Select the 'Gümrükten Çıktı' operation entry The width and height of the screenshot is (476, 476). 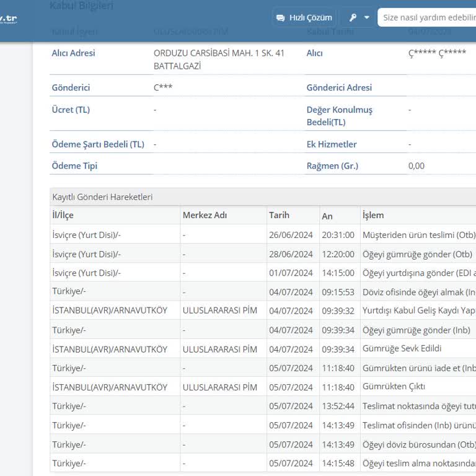click(394, 387)
